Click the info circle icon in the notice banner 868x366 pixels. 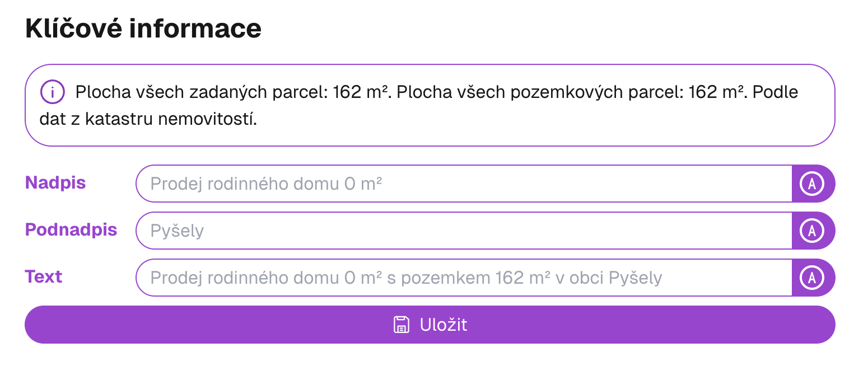(x=52, y=92)
